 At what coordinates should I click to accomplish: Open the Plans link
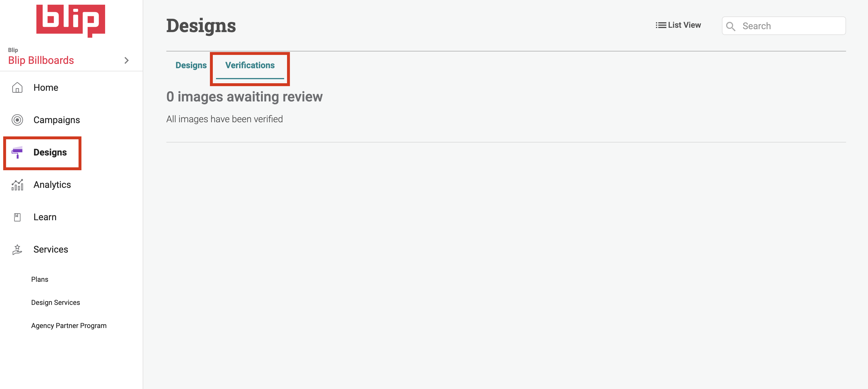pos(40,280)
